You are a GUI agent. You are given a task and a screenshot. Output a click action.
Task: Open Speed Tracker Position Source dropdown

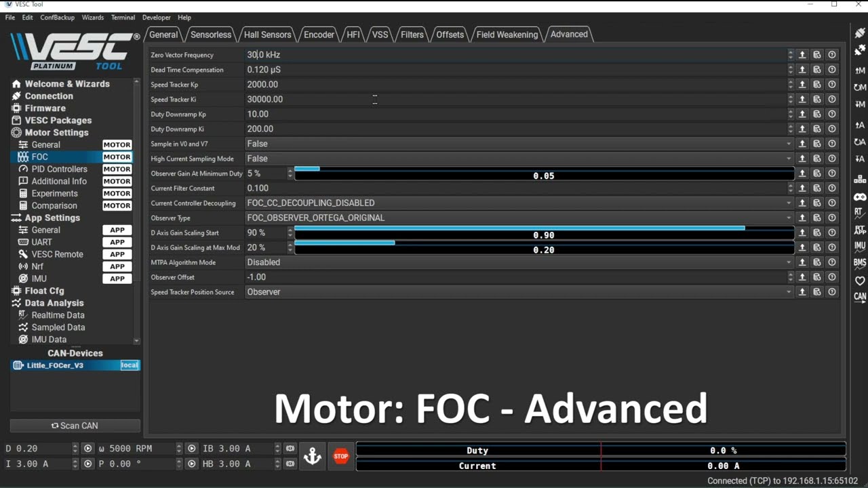[519, 292]
